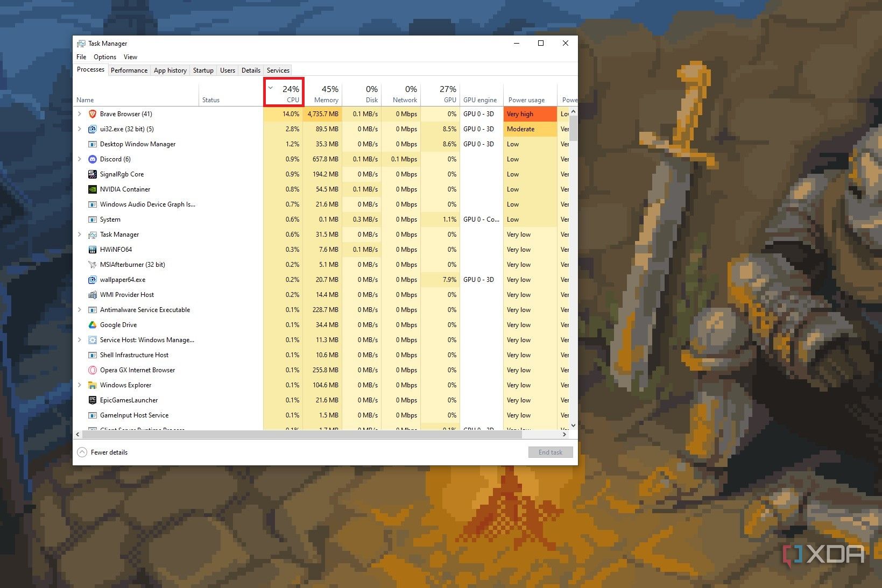Select the Opera GX browser icon
This screenshot has height=588, width=882.
(92, 370)
